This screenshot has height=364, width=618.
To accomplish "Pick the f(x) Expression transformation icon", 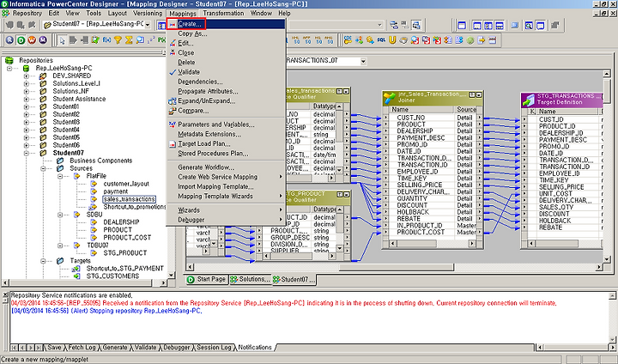I will [x=106, y=40].
